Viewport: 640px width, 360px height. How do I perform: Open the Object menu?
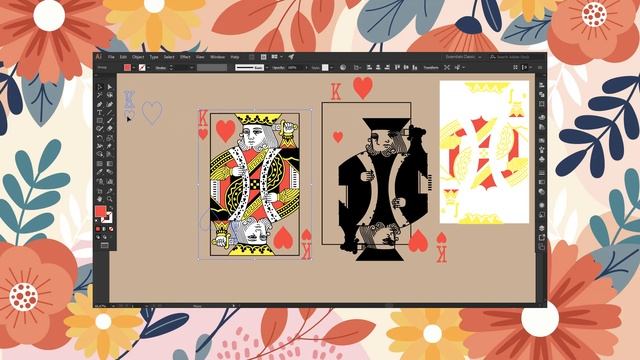click(x=138, y=57)
